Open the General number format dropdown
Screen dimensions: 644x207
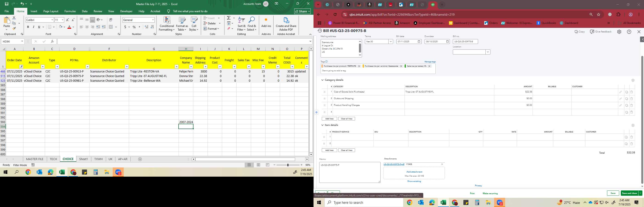pyautogui.click(x=153, y=20)
